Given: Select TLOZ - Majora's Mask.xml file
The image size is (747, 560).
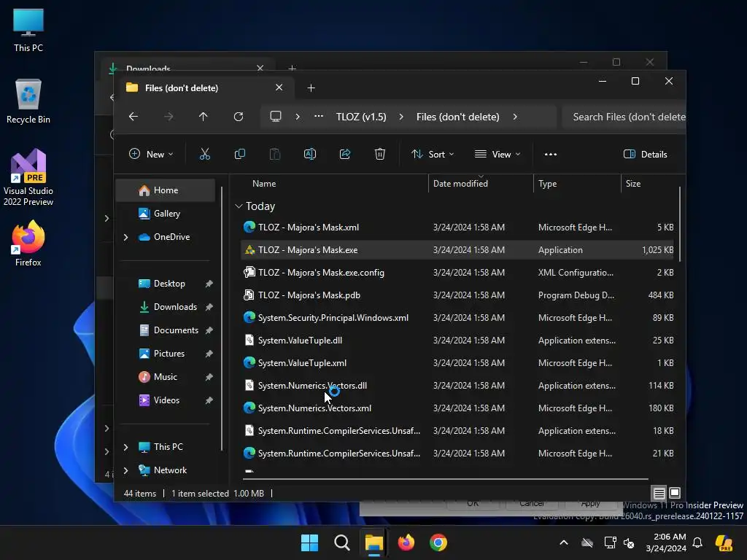Looking at the screenshot, I should pyautogui.click(x=457, y=227).
